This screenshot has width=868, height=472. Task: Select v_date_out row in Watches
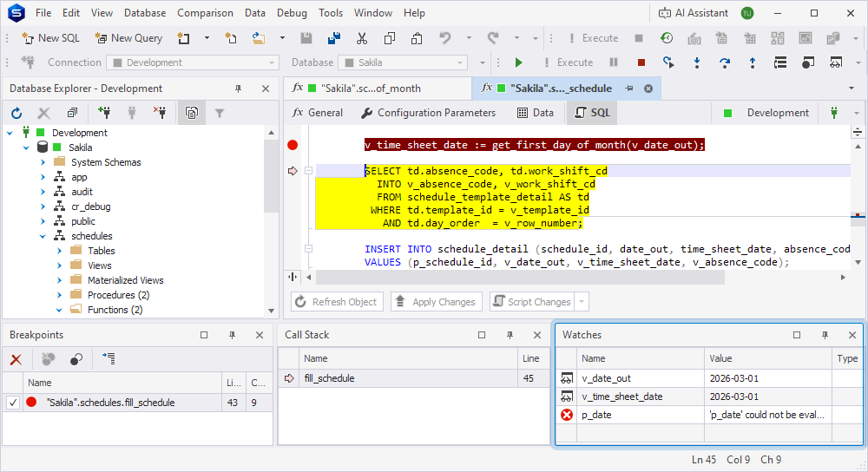click(x=709, y=378)
